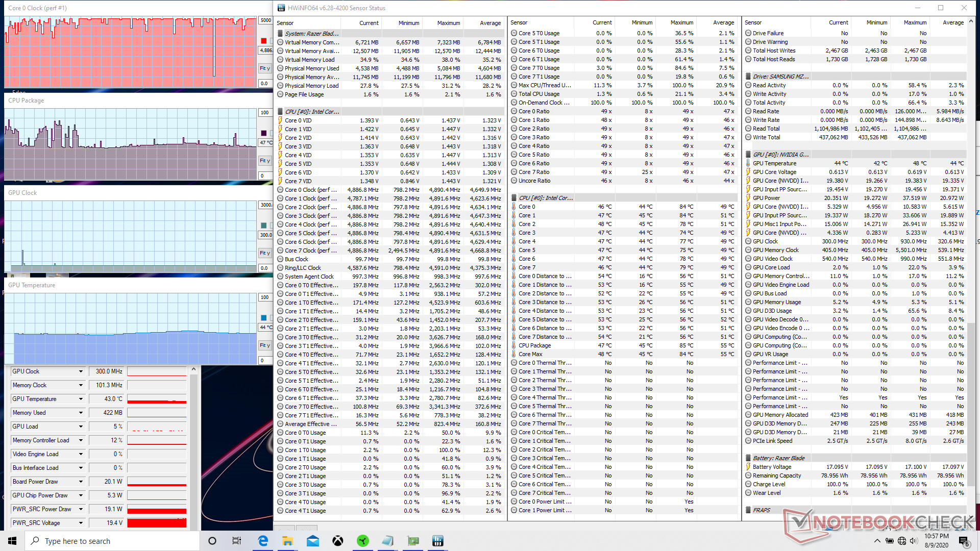
Task: Open the green Razer app taskbar icon
Action: (x=362, y=541)
